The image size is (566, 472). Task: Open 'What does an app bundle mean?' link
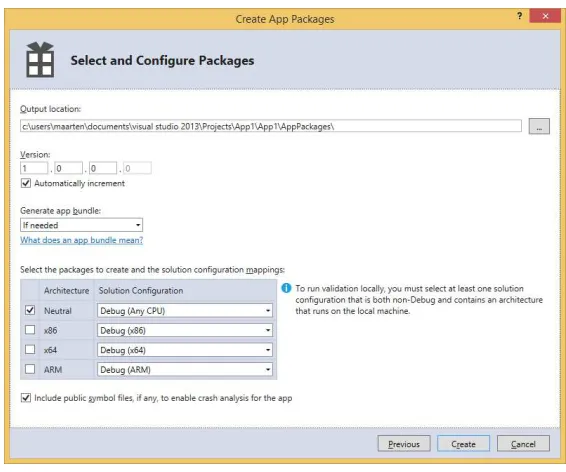pos(82,240)
